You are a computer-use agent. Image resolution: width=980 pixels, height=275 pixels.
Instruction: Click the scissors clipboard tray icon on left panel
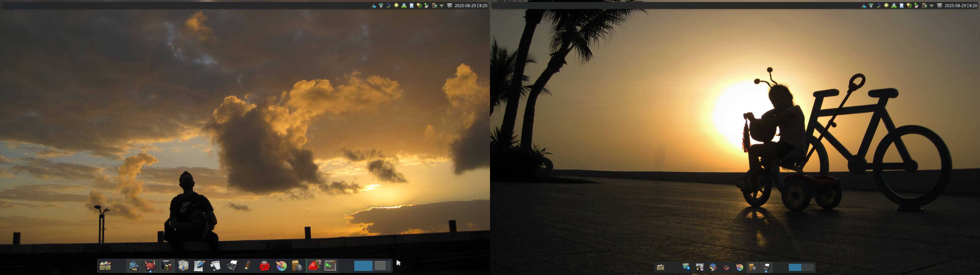(381, 6)
